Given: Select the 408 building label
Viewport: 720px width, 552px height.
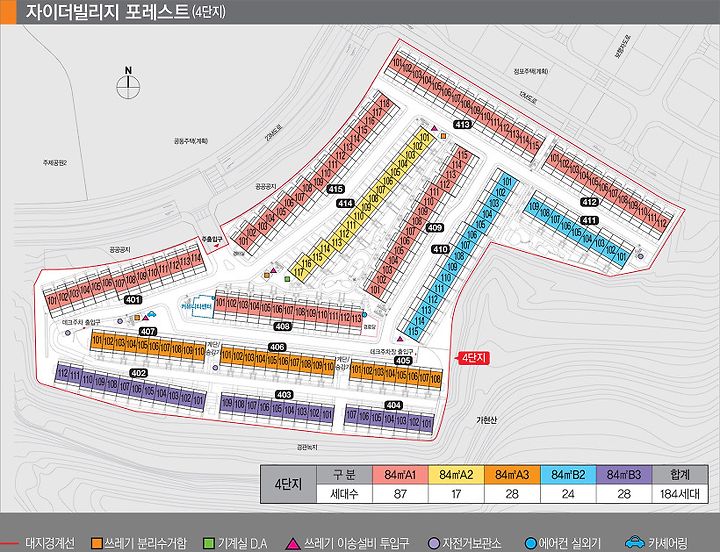Looking at the screenshot, I should pyautogui.click(x=282, y=326).
